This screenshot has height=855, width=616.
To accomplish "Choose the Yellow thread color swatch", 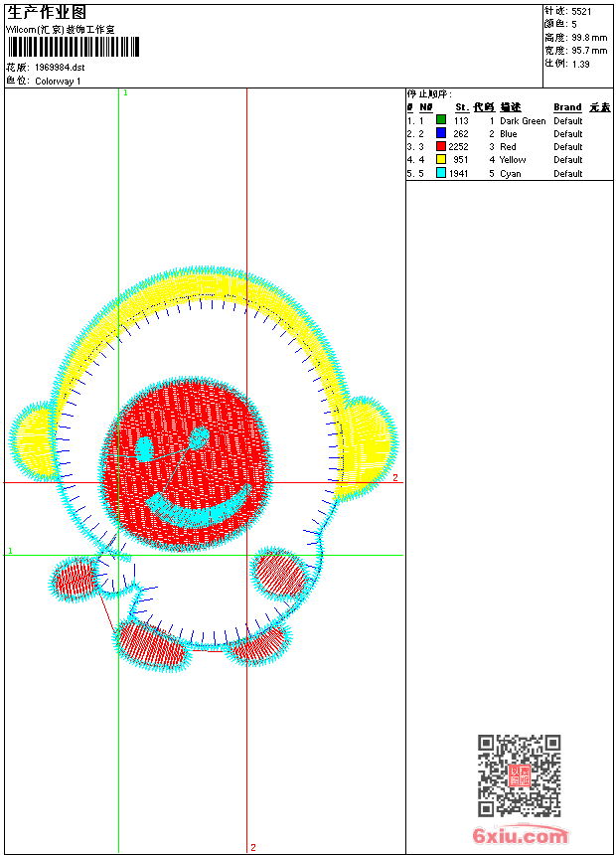I will (441, 159).
